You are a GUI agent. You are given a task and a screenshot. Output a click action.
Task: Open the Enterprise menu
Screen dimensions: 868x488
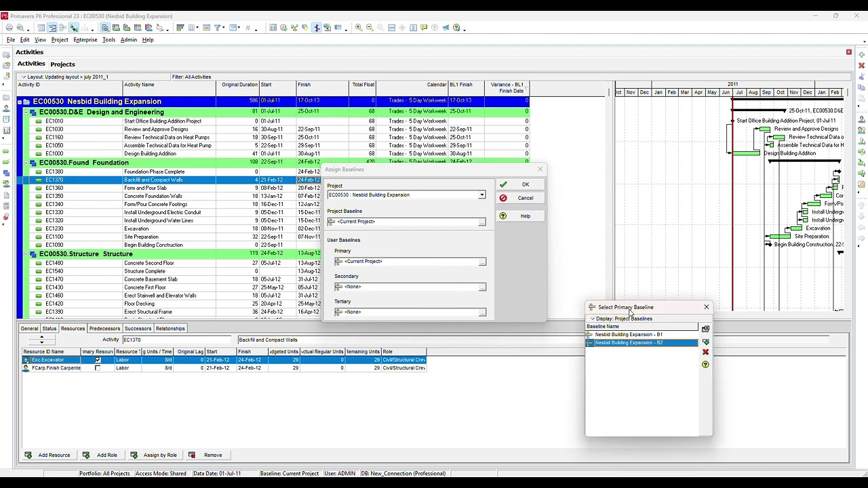click(85, 40)
